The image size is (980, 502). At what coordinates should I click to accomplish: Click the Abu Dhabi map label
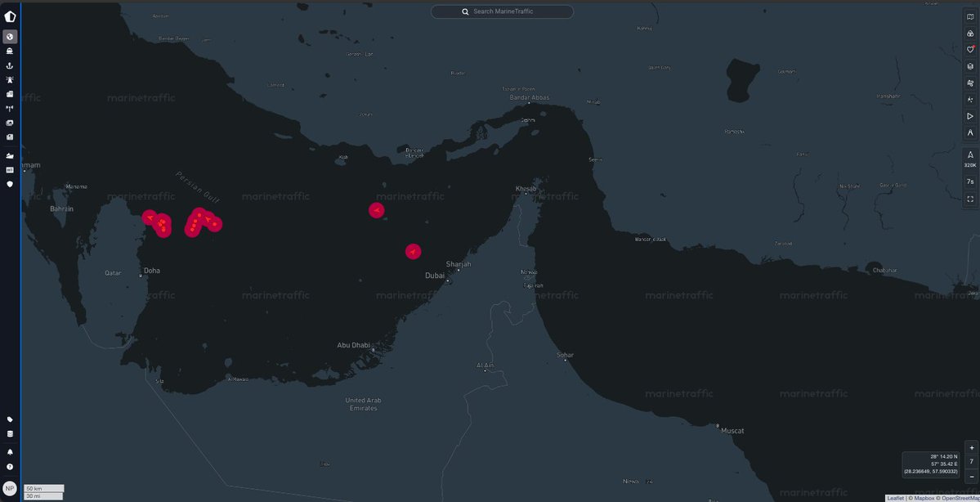[x=354, y=345]
